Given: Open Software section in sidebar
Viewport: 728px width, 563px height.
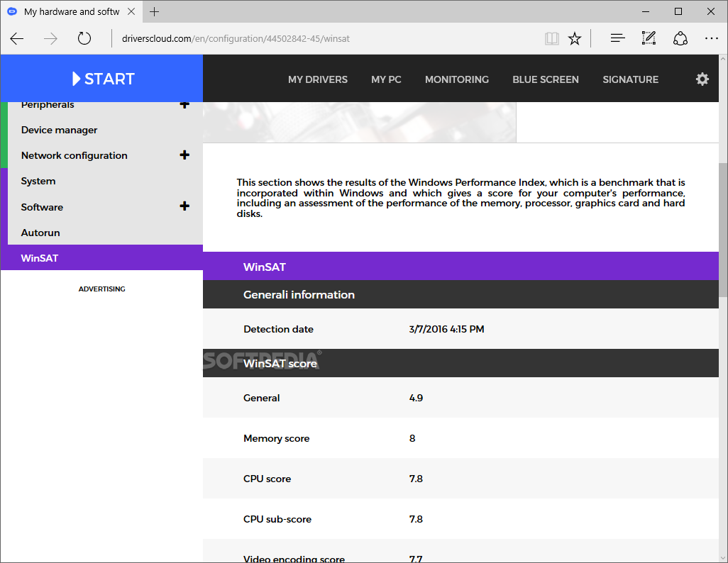Looking at the screenshot, I should 42,207.
